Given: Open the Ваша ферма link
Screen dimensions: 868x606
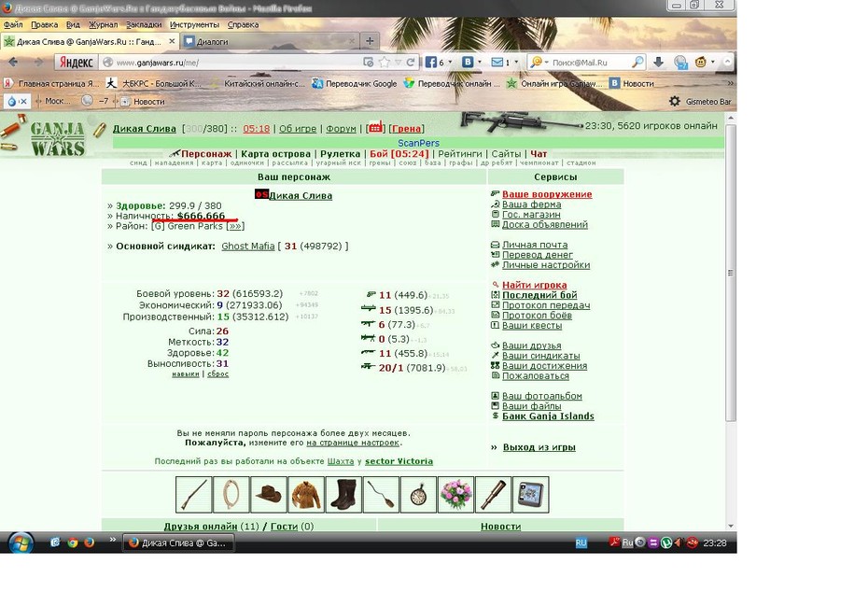Looking at the screenshot, I should (x=531, y=204).
